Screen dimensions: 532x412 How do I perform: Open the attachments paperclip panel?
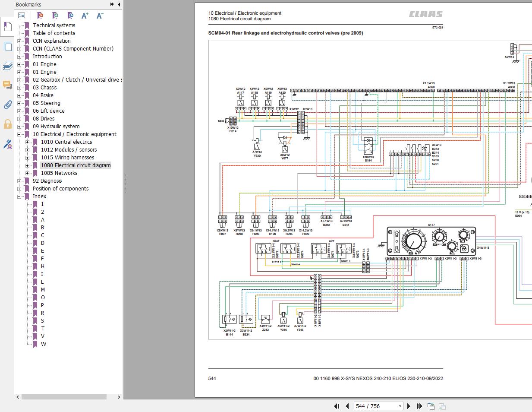click(x=7, y=105)
